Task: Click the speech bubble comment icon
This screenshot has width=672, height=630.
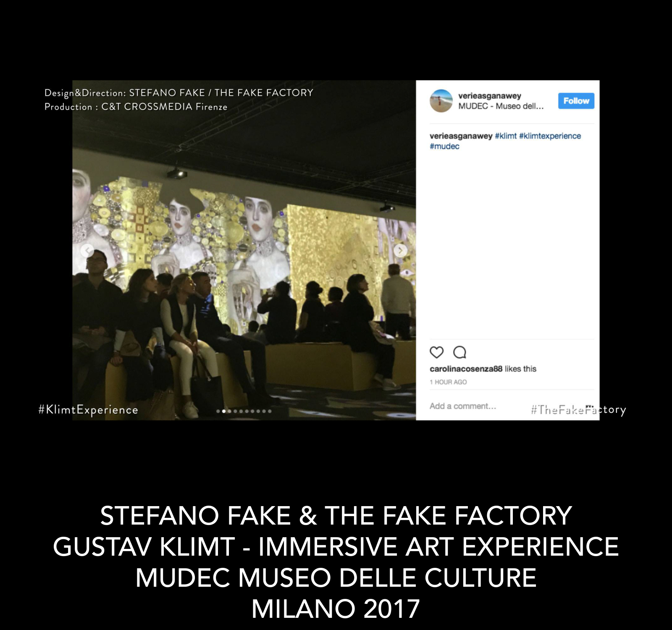Action: [x=459, y=352]
